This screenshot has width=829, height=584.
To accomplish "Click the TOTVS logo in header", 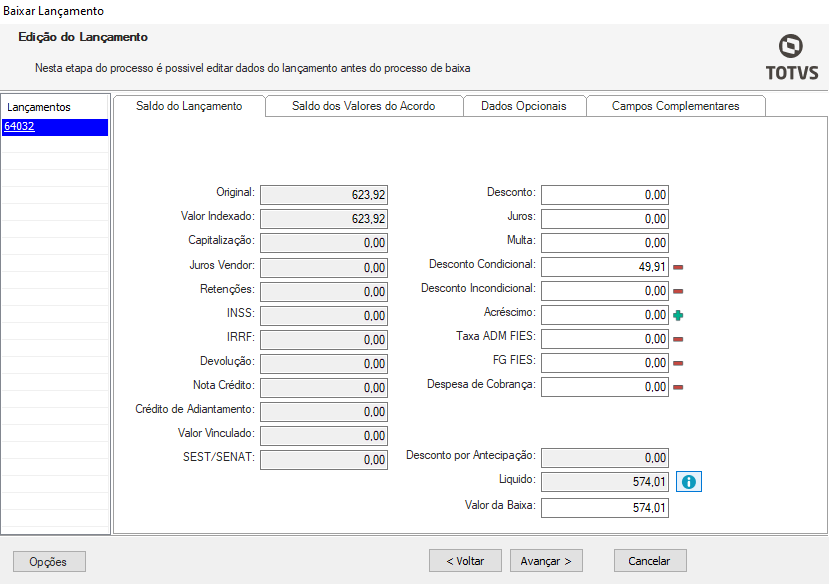I will pyautogui.click(x=791, y=57).
